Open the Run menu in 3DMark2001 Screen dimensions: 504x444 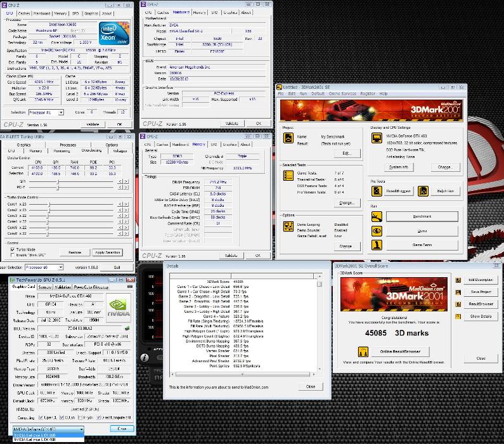pyautogui.click(x=303, y=94)
